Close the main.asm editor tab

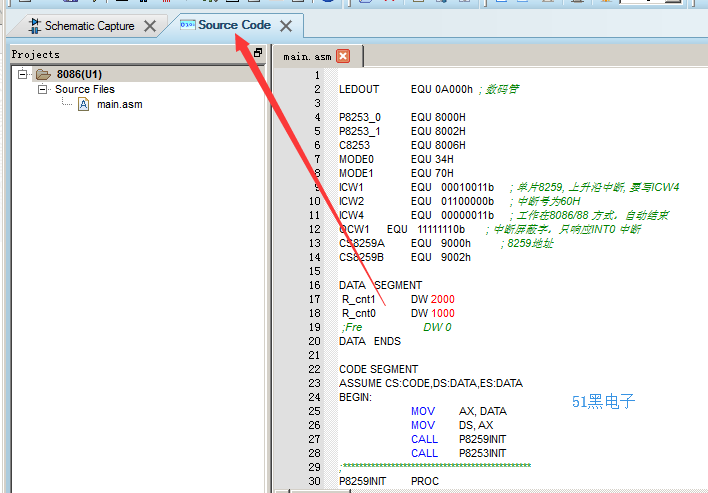pos(343,56)
